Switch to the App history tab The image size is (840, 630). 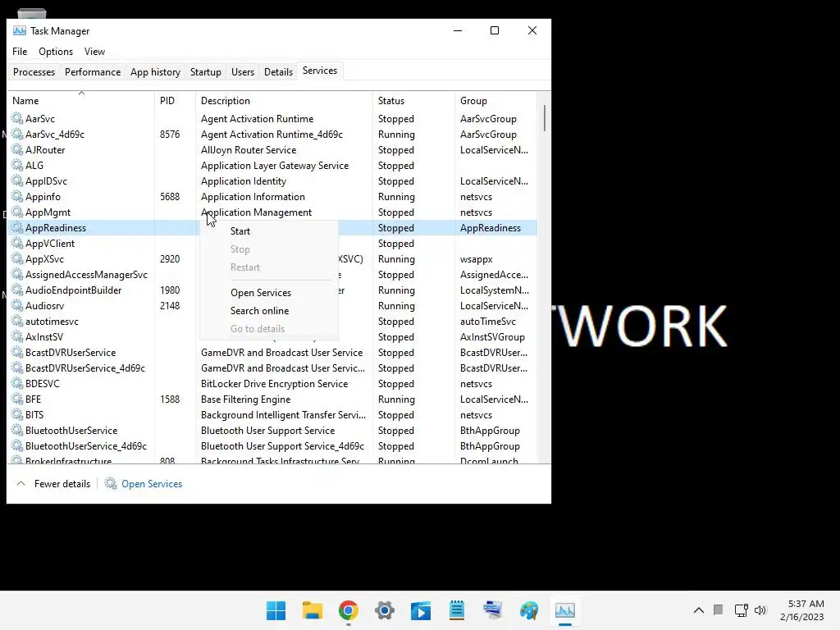[x=155, y=72]
